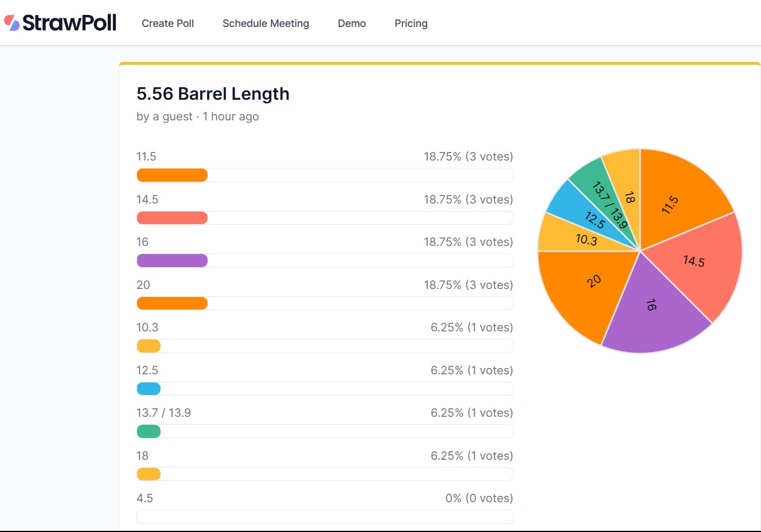This screenshot has height=532, width=761.
Task: Click the blue 12.5 result bar
Action: pyautogui.click(x=325, y=389)
